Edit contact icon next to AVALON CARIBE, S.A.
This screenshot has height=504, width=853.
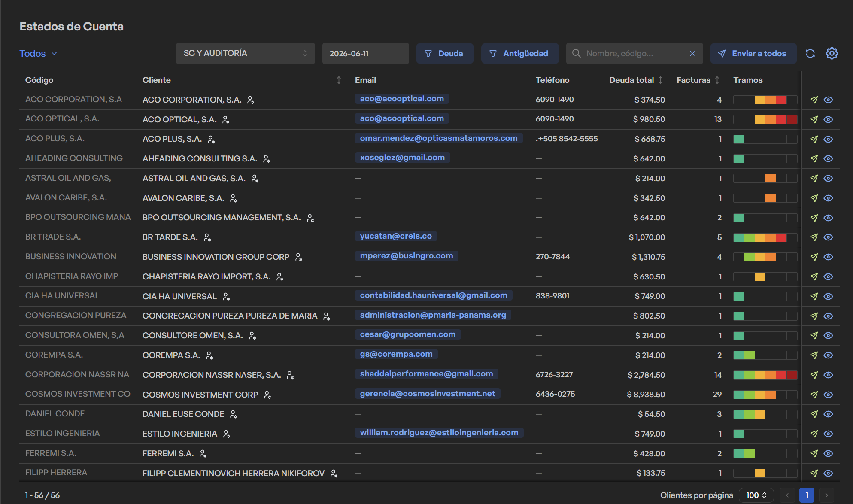[234, 198]
